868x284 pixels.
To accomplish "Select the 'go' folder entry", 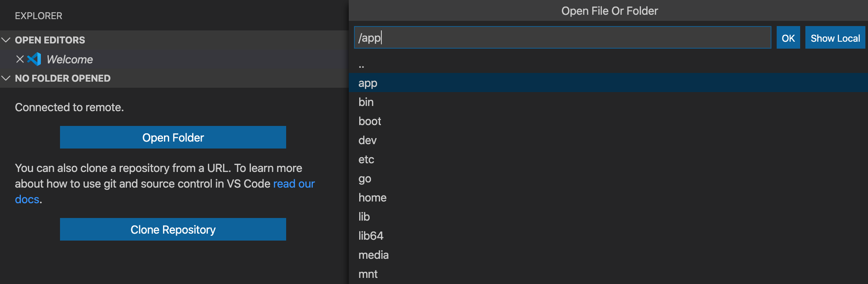I will tap(608, 178).
